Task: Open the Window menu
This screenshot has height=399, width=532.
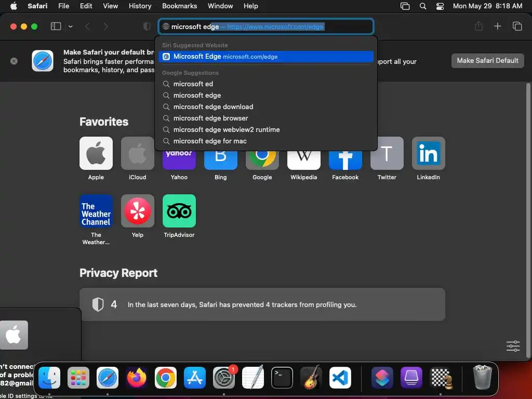Action: (x=220, y=6)
